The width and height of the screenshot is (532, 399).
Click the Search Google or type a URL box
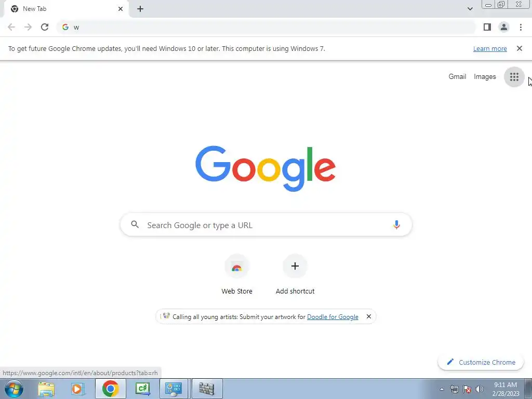(x=266, y=224)
